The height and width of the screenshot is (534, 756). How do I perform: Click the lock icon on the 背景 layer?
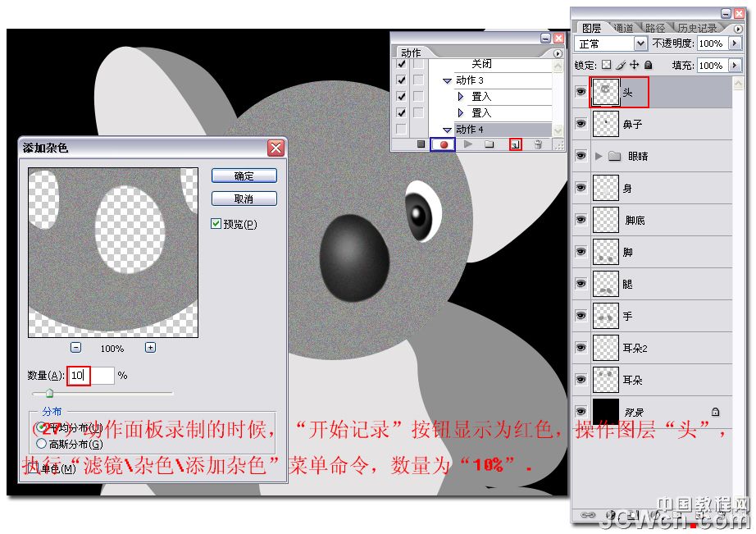click(715, 412)
